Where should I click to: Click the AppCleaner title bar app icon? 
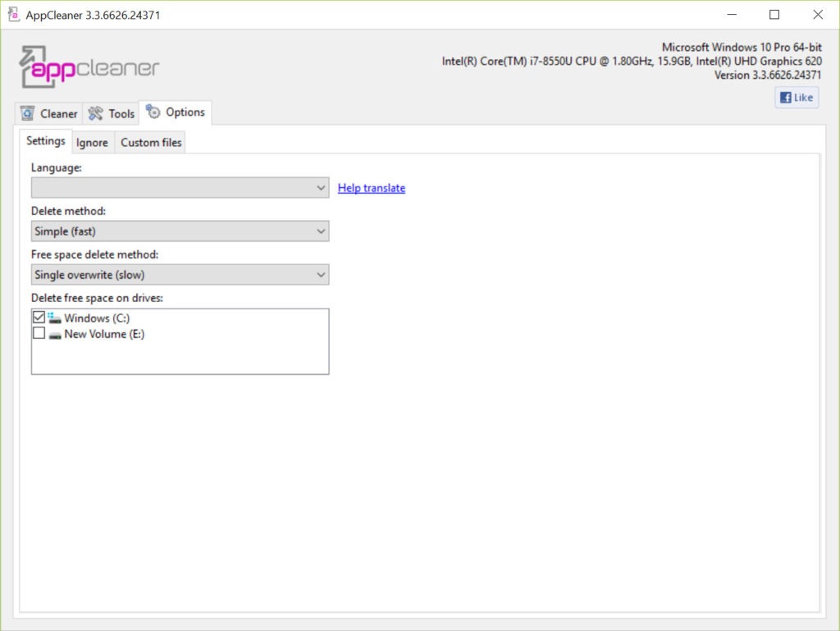pyautogui.click(x=13, y=15)
